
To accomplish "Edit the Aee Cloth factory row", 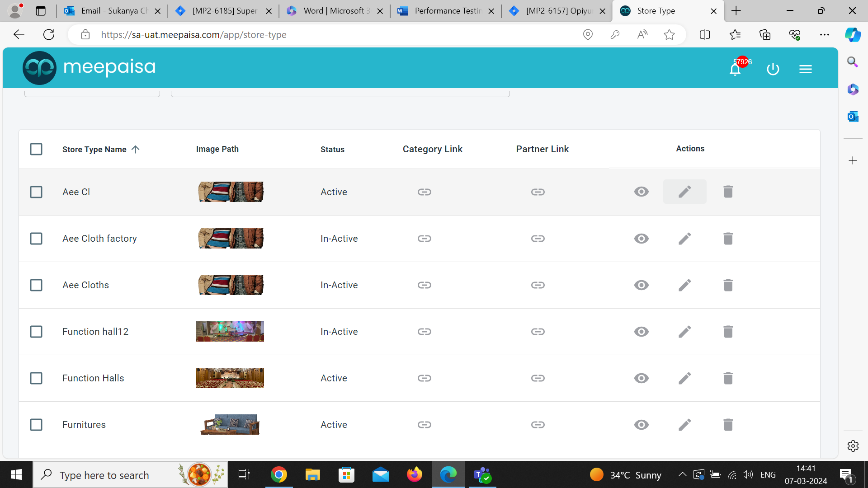I will point(685,239).
